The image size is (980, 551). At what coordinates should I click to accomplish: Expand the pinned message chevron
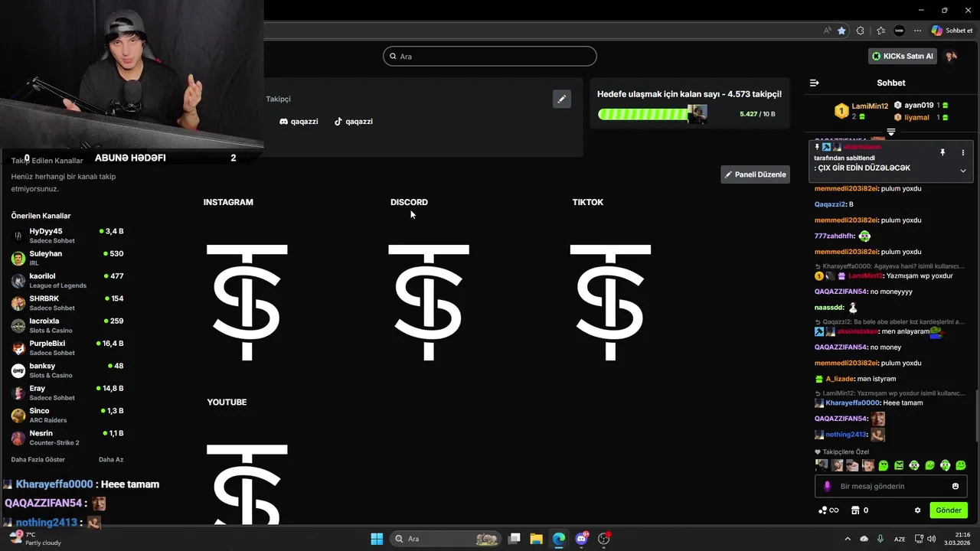click(963, 171)
